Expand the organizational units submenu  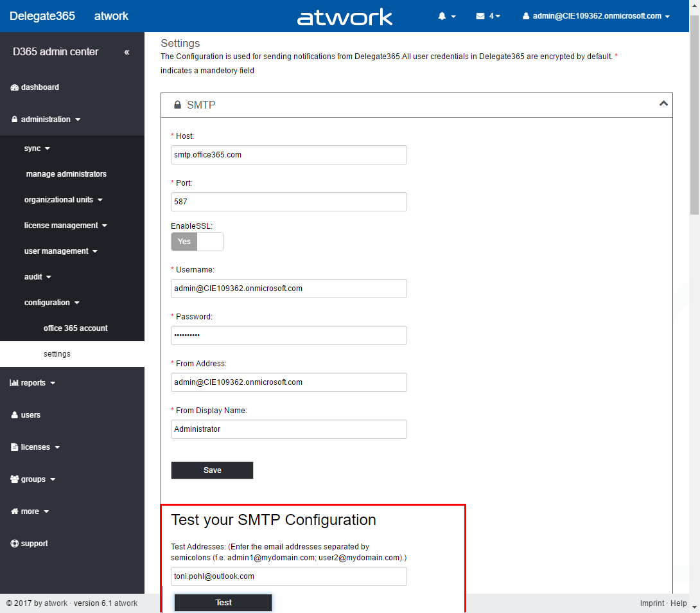[63, 200]
